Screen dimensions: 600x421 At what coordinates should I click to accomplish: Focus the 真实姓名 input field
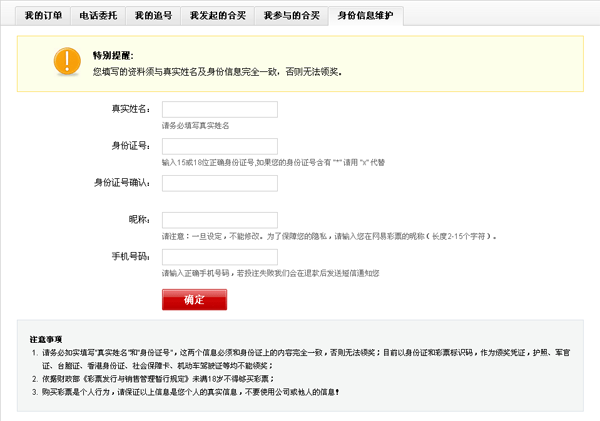tap(219, 109)
